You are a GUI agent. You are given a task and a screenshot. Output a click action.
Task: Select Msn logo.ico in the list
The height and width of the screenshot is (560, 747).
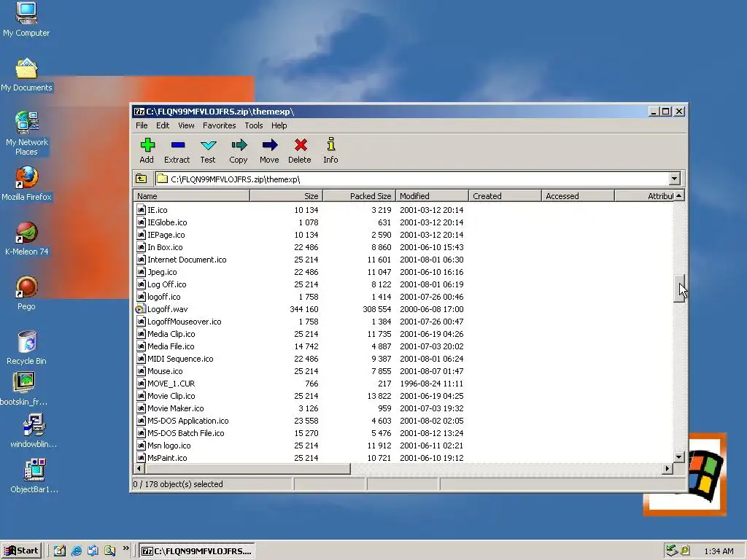[169, 446]
